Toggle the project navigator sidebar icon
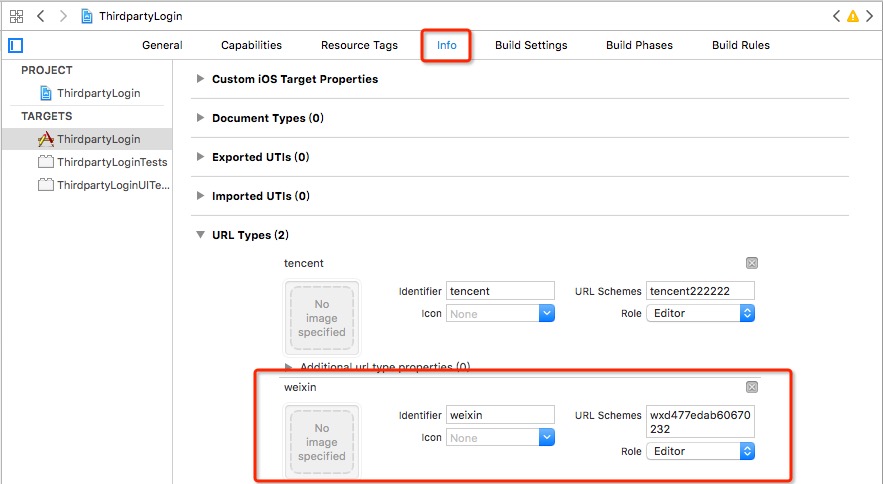Image resolution: width=883 pixels, height=484 pixels. click(x=15, y=45)
